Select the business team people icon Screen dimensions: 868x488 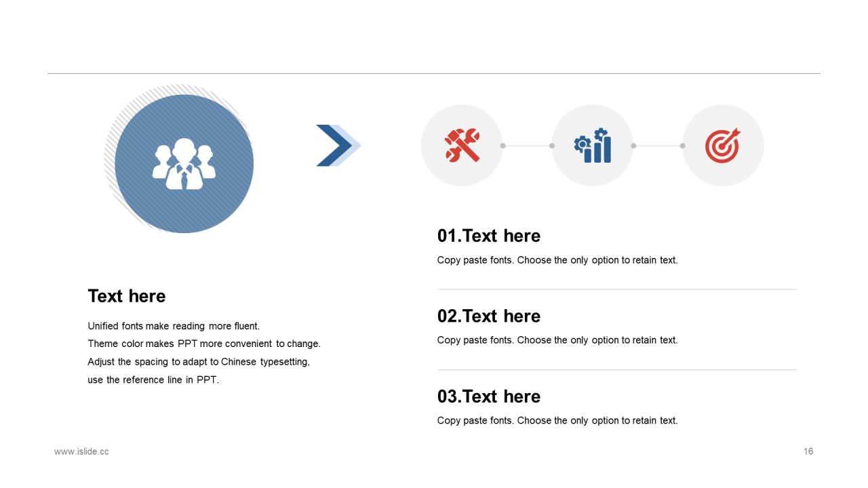184,164
